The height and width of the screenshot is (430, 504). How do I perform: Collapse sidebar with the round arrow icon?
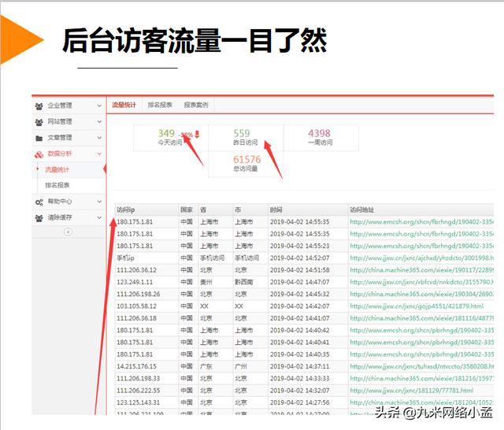point(68,232)
